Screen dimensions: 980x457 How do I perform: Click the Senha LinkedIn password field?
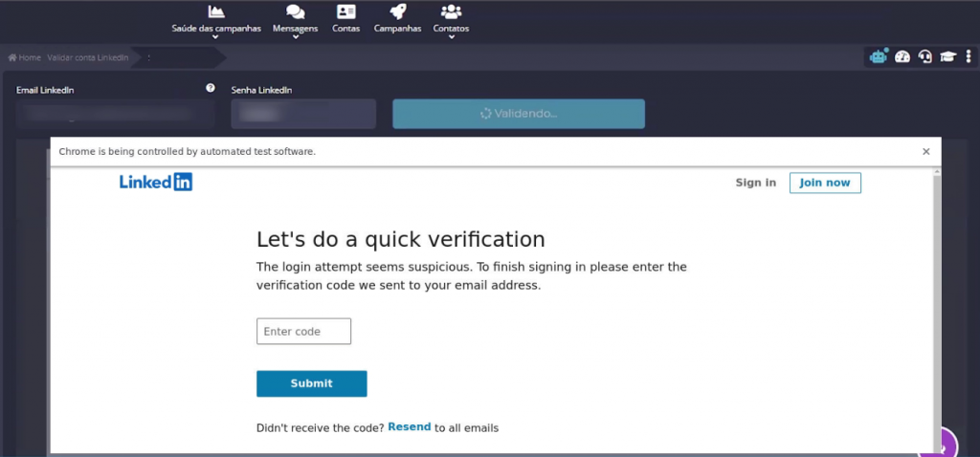303,114
